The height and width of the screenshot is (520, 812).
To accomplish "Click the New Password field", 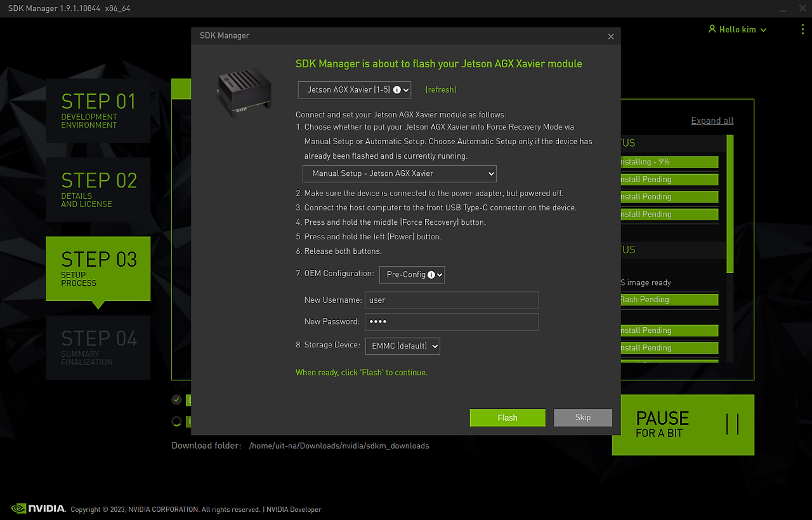I will pos(452,322).
